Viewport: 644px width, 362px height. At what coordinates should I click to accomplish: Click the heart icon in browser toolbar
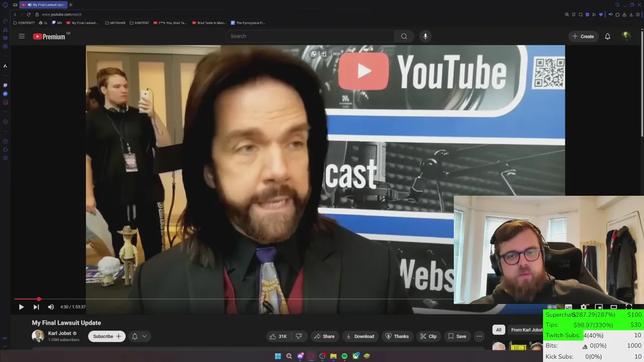coord(601,15)
